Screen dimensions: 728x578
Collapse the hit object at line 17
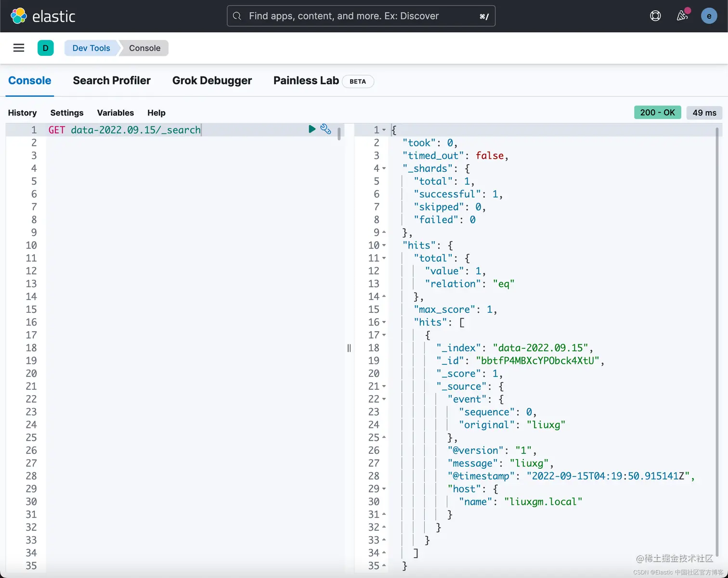pyautogui.click(x=384, y=335)
